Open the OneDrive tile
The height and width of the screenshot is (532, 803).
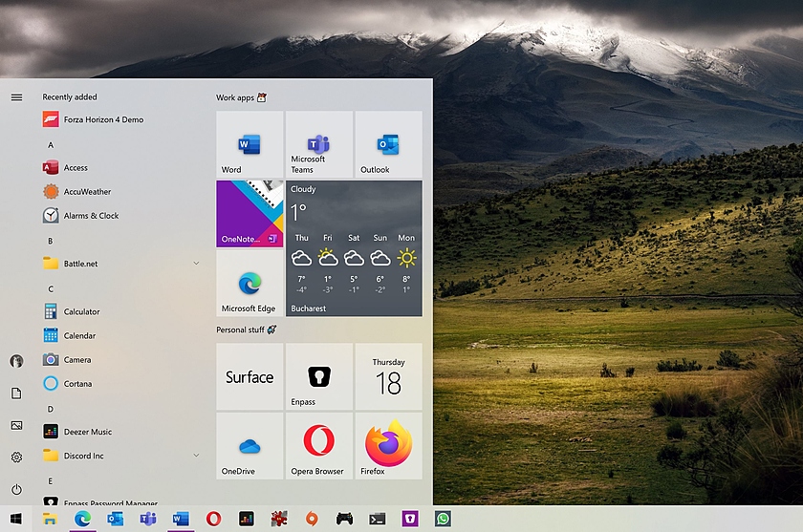pos(250,446)
